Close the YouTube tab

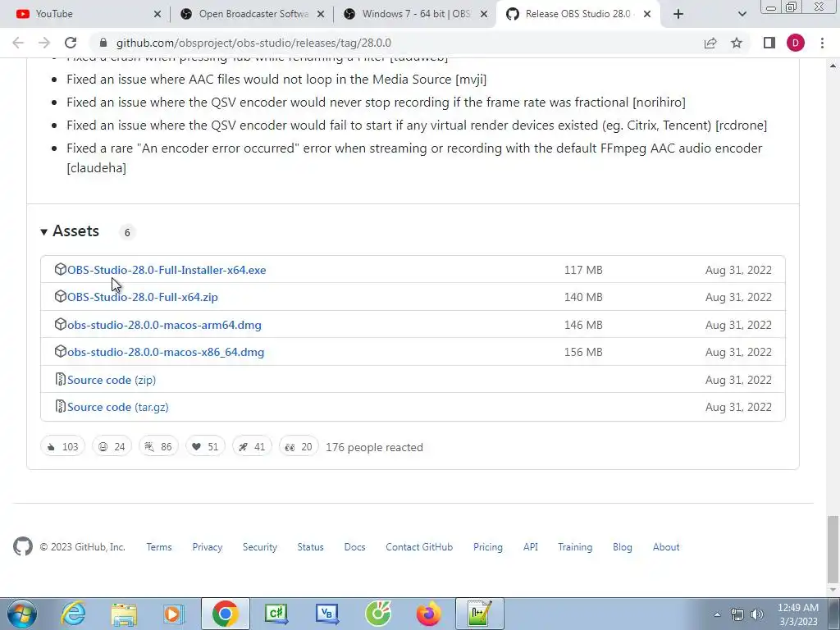(x=157, y=14)
